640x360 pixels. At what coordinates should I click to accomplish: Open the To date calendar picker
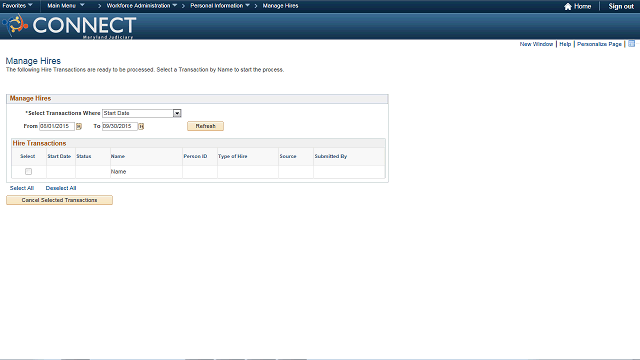tap(141, 127)
